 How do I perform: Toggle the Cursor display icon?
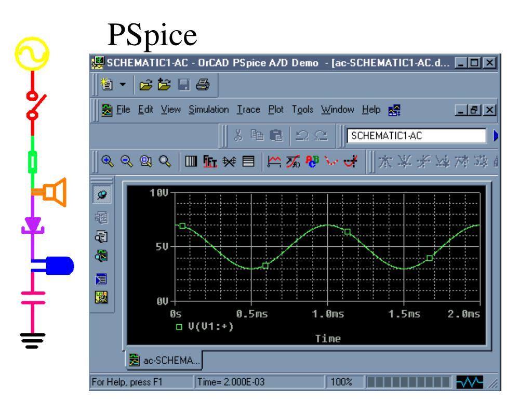(x=351, y=161)
